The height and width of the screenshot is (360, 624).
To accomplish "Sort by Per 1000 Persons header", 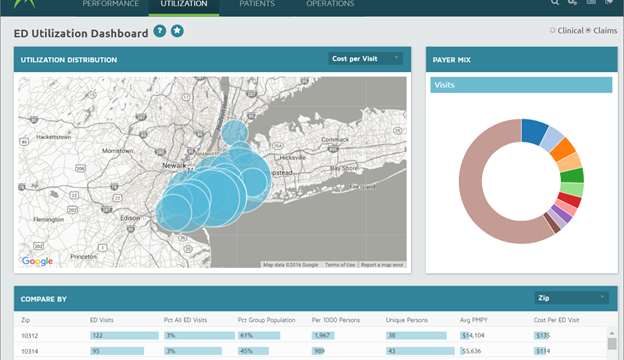I will tap(336, 320).
